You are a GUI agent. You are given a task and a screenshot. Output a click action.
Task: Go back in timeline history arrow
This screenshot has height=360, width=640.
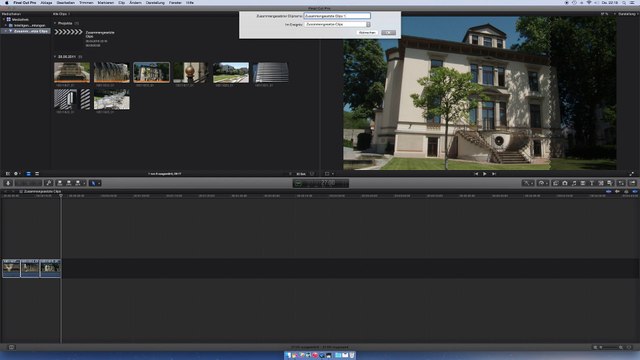5,191
